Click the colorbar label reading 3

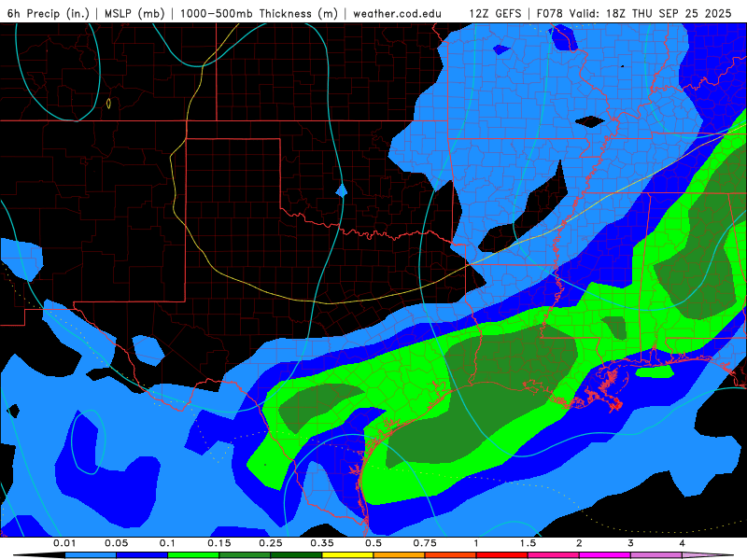pyautogui.click(x=630, y=543)
